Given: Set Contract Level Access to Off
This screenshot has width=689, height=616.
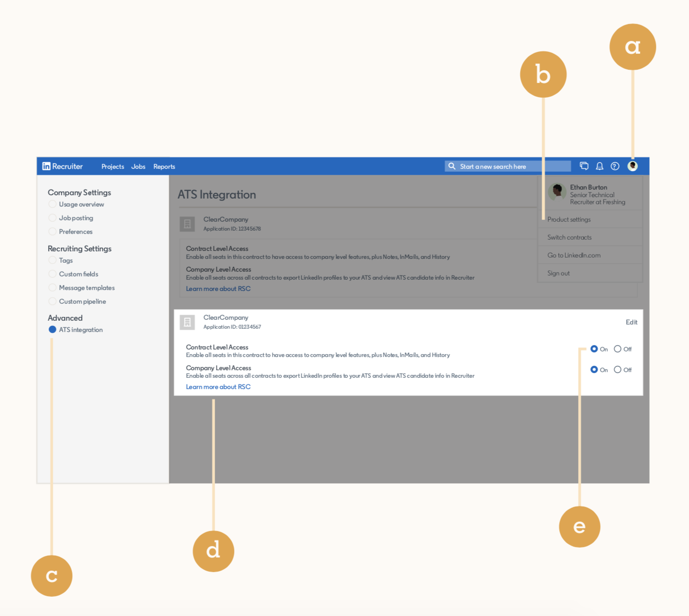Looking at the screenshot, I should coord(617,349).
